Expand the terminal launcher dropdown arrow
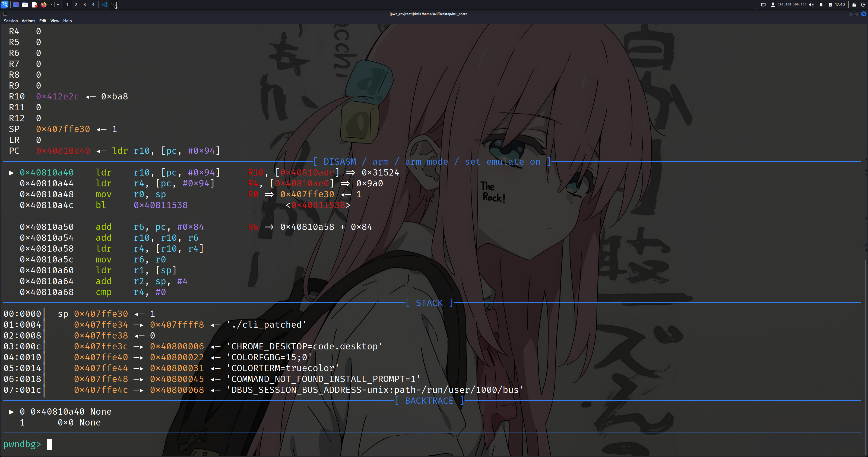Viewport: 868px width, 457px height. point(58,4)
